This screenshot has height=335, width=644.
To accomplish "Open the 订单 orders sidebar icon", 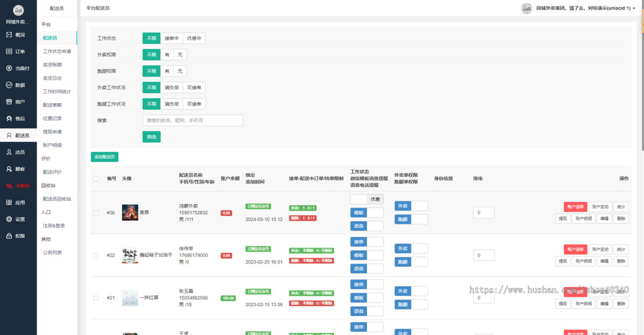I will pos(9,52).
